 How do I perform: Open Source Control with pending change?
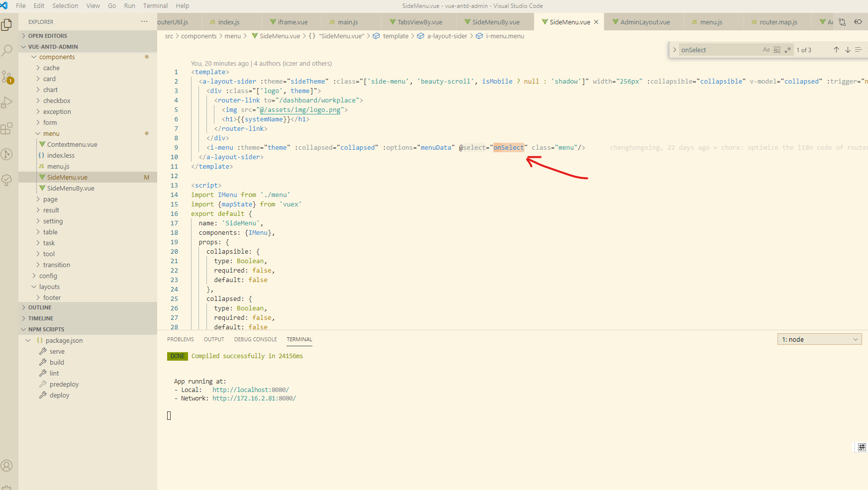pos(7,76)
